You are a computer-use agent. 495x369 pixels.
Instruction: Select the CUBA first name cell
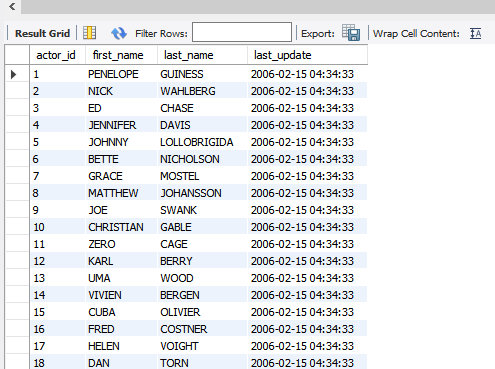click(x=121, y=312)
